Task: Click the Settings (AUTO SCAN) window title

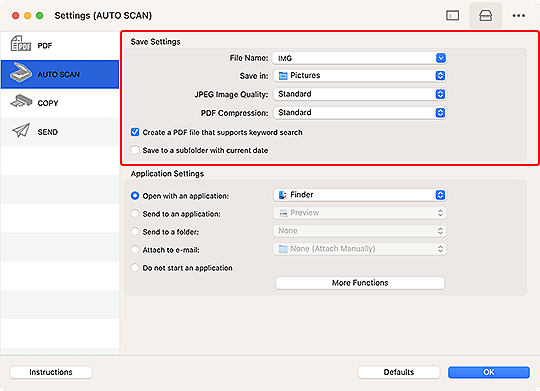Action: (x=103, y=16)
